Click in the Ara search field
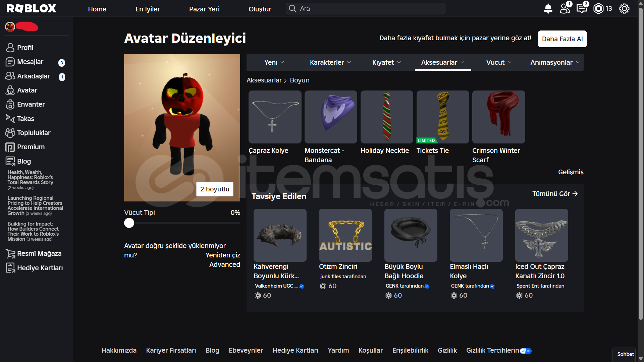 click(x=365, y=9)
